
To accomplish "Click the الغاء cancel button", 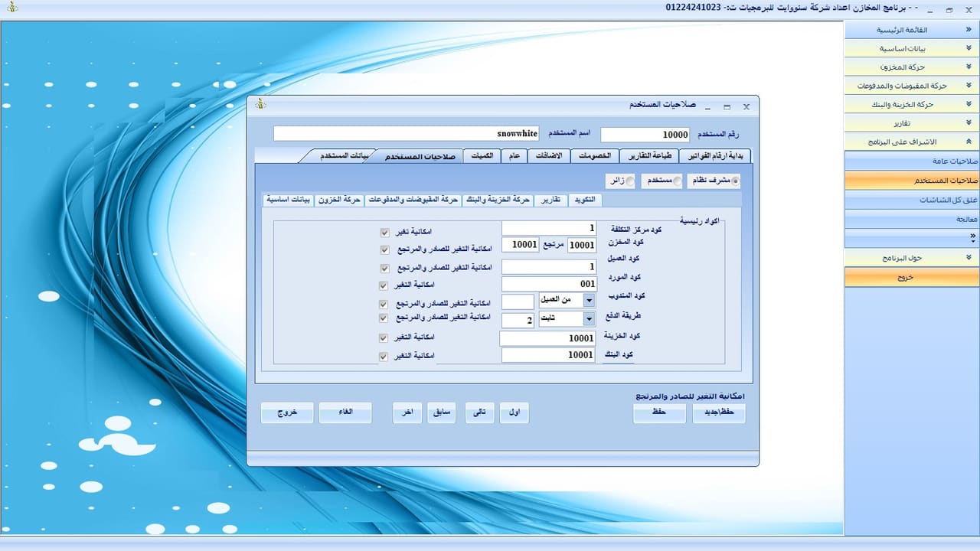I will pos(345,413).
